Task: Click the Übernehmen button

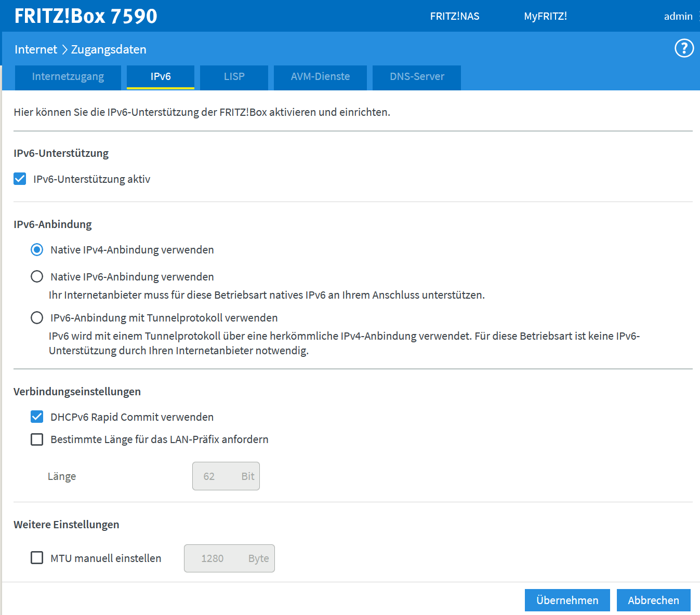Action: pos(567,600)
